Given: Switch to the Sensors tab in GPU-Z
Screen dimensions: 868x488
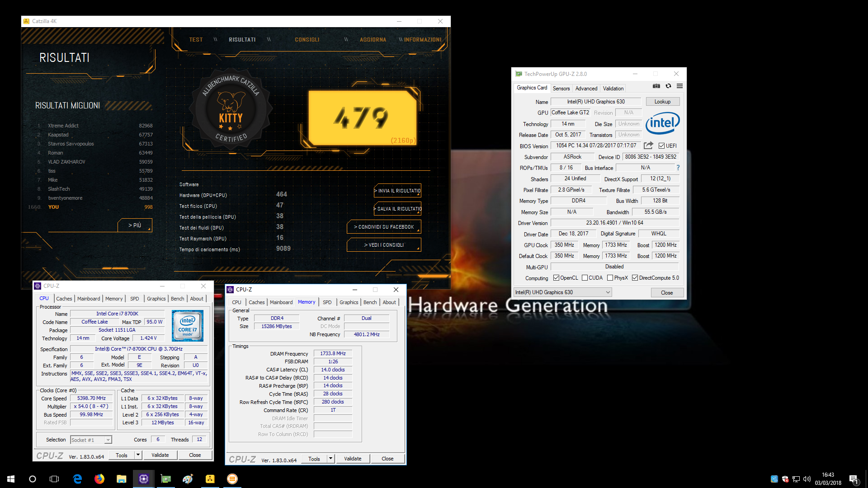Looking at the screenshot, I should [561, 89].
